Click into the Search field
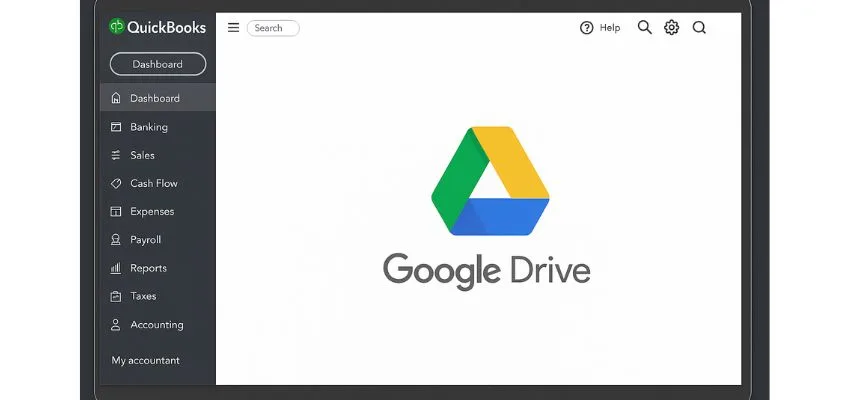 [273, 28]
